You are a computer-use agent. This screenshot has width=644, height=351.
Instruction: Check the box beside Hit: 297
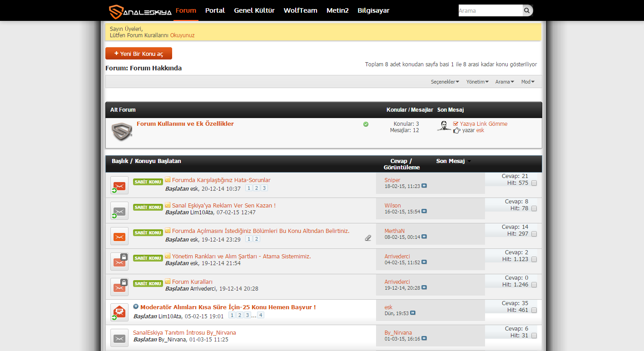coord(534,234)
